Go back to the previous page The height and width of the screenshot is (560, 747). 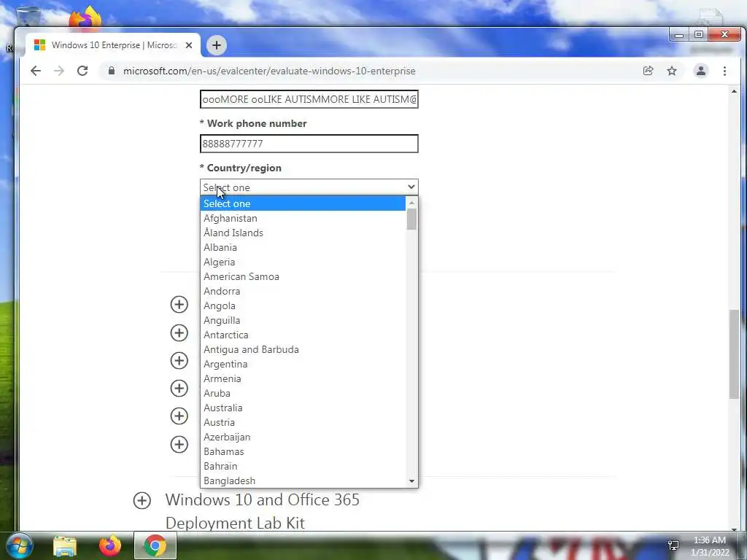(x=36, y=71)
